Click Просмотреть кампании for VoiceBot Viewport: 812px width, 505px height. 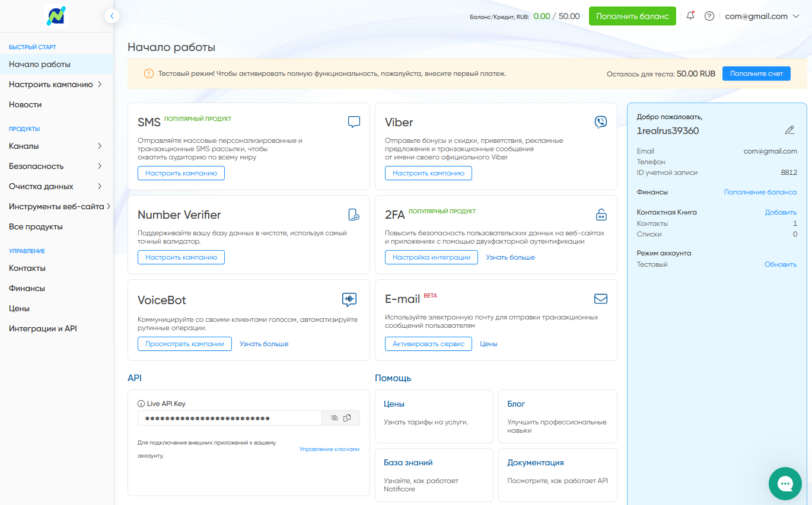(x=184, y=344)
